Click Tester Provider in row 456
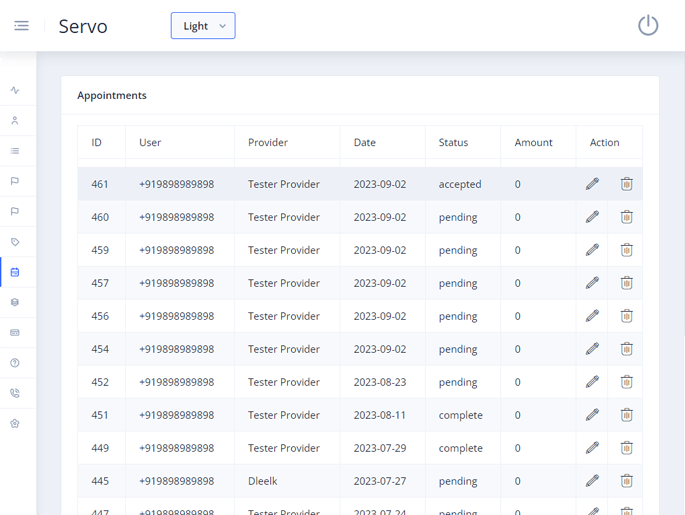 coord(284,316)
